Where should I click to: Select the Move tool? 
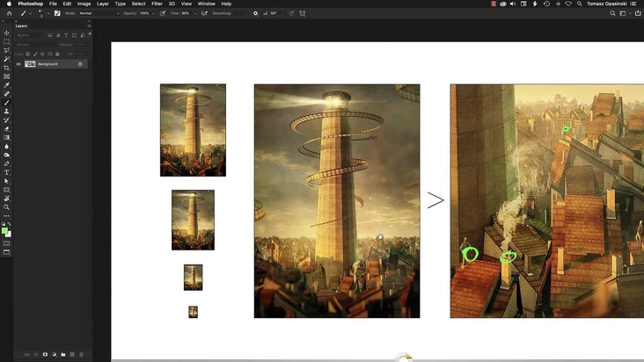(6, 33)
